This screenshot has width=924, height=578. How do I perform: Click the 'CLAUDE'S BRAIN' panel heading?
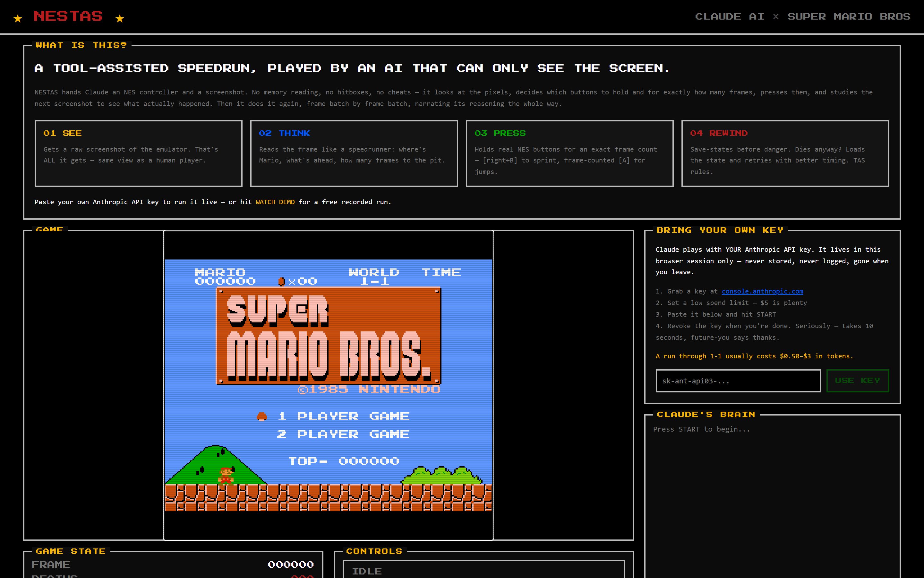pyautogui.click(x=706, y=414)
